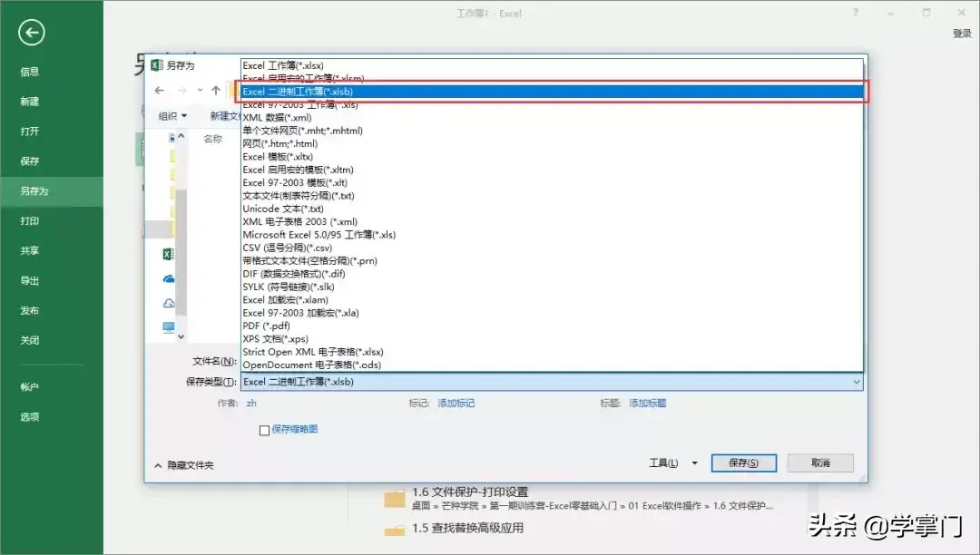The width and height of the screenshot is (980, 555).
Task: Open the 1.6 文件保护-打印设置 folder
Action: (x=470, y=492)
